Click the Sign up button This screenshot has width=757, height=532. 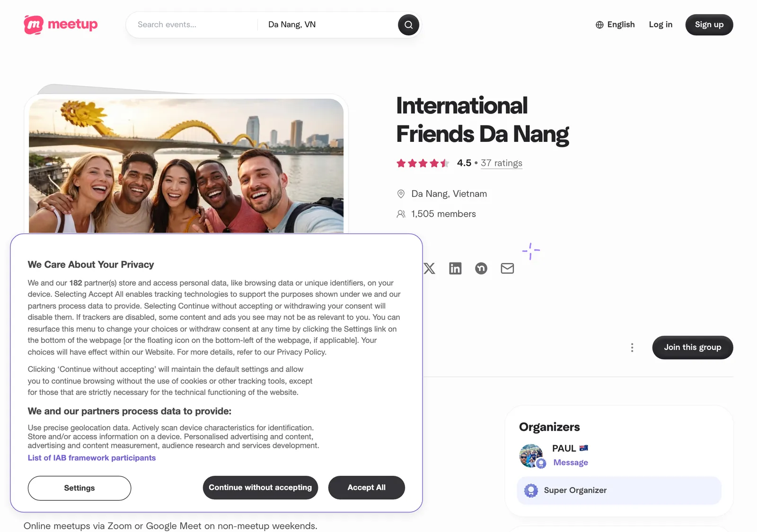pyautogui.click(x=709, y=25)
